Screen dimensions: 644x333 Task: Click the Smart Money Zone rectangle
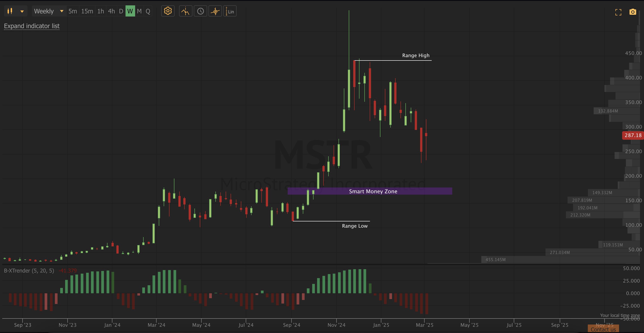[370, 191]
